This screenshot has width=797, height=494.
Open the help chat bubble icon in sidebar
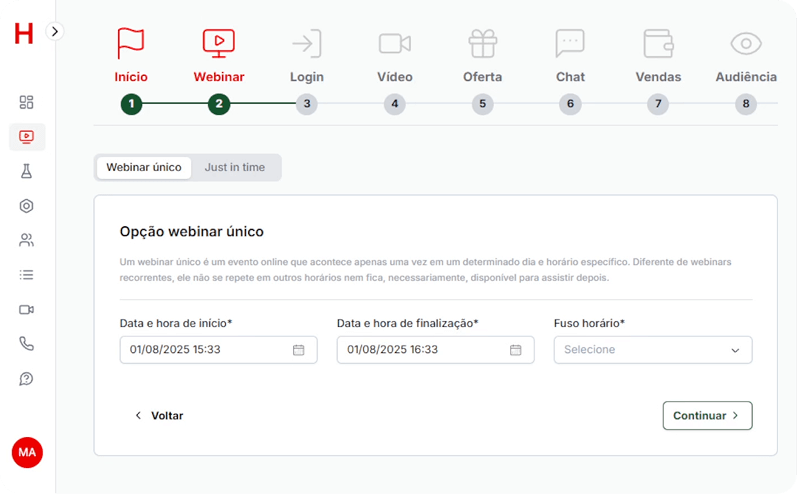(27, 378)
